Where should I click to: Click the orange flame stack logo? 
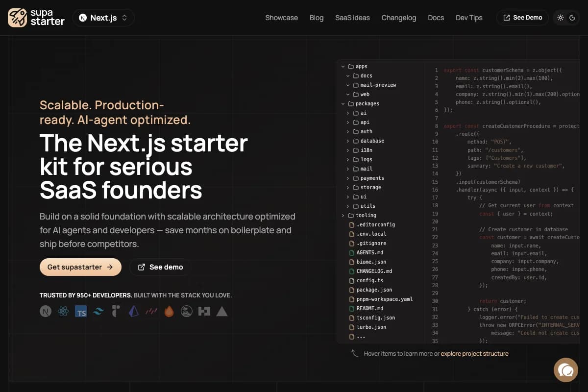click(170, 311)
